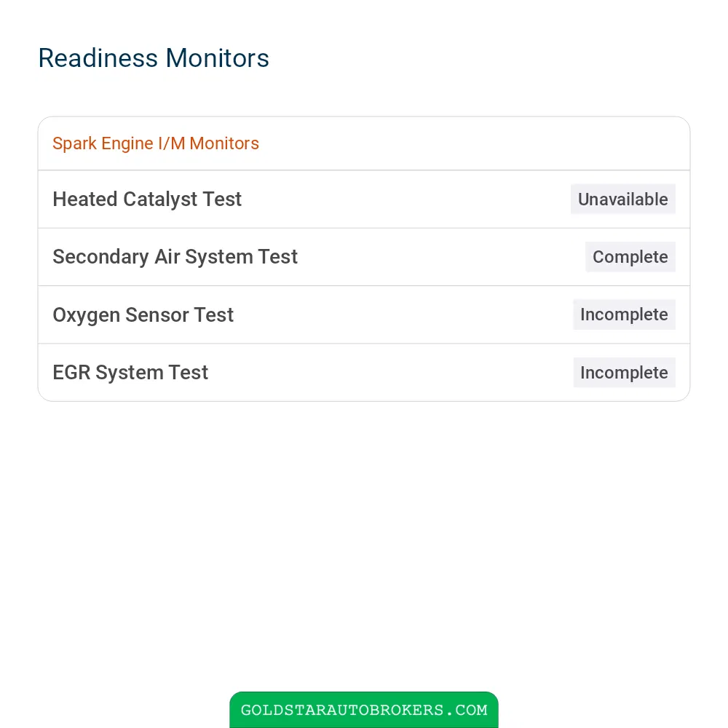
Task: Select the Secondary Air System Test label
Action: click(x=175, y=257)
